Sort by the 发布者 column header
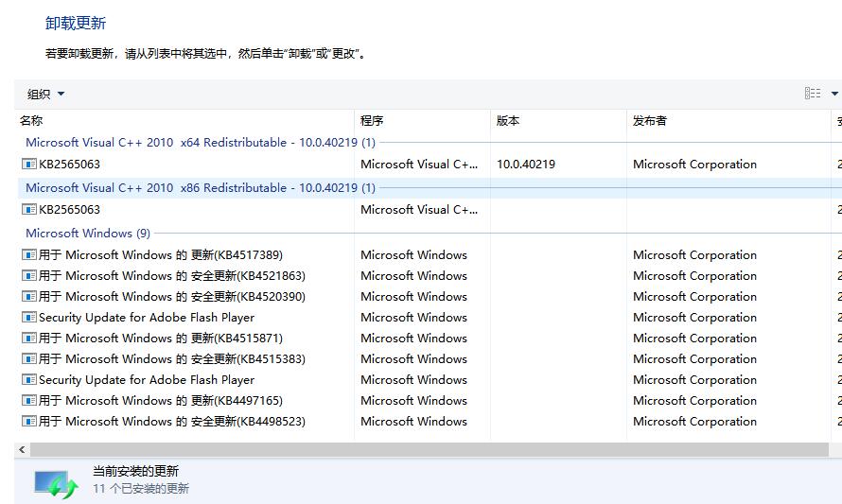The height and width of the screenshot is (504, 842). [650, 121]
